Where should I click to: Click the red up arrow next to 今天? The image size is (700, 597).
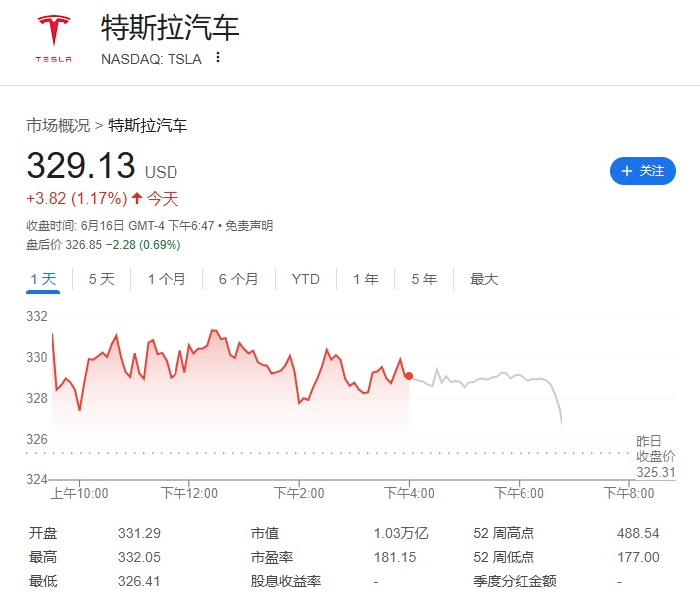137,198
